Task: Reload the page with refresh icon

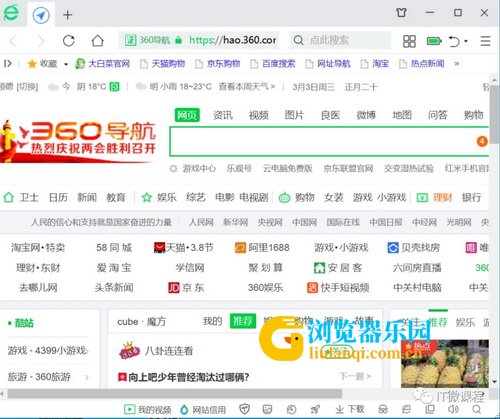Action: tap(69, 41)
